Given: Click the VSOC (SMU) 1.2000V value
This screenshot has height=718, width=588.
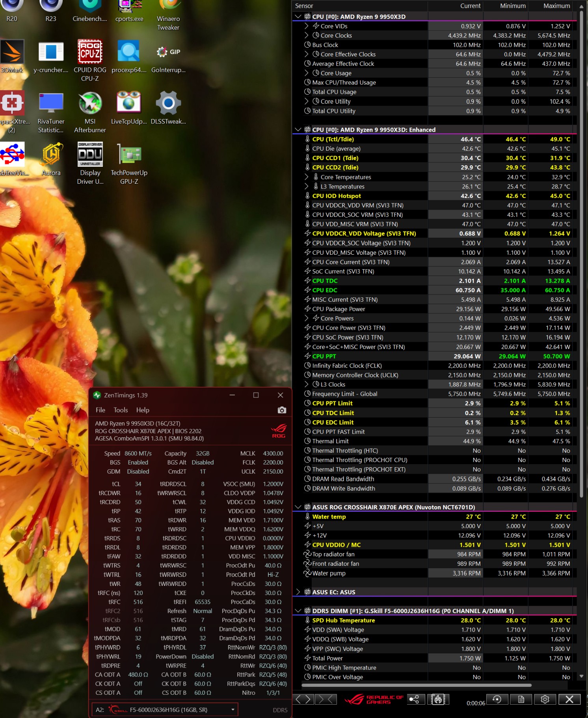Looking at the screenshot, I should [273, 484].
